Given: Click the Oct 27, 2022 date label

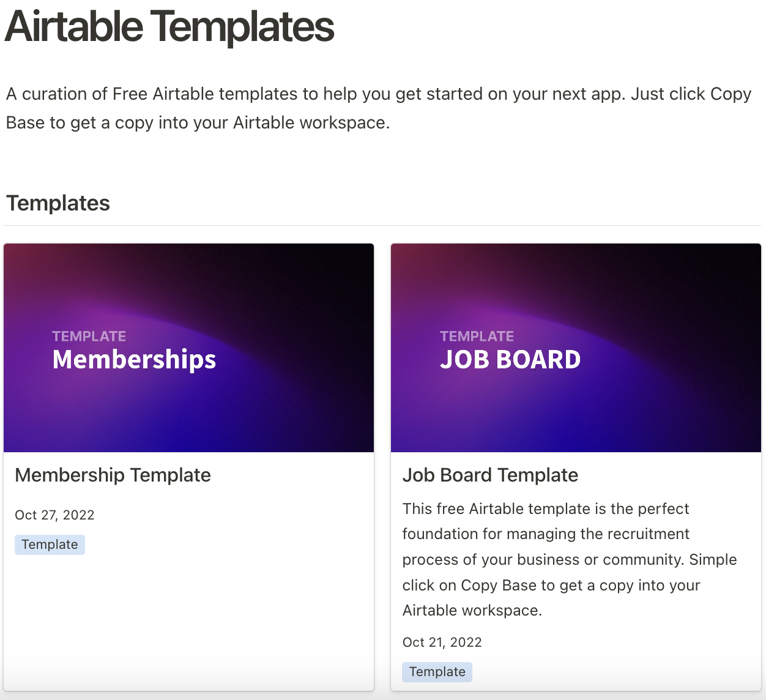Looking at the screenshot, I should [54, 515].
